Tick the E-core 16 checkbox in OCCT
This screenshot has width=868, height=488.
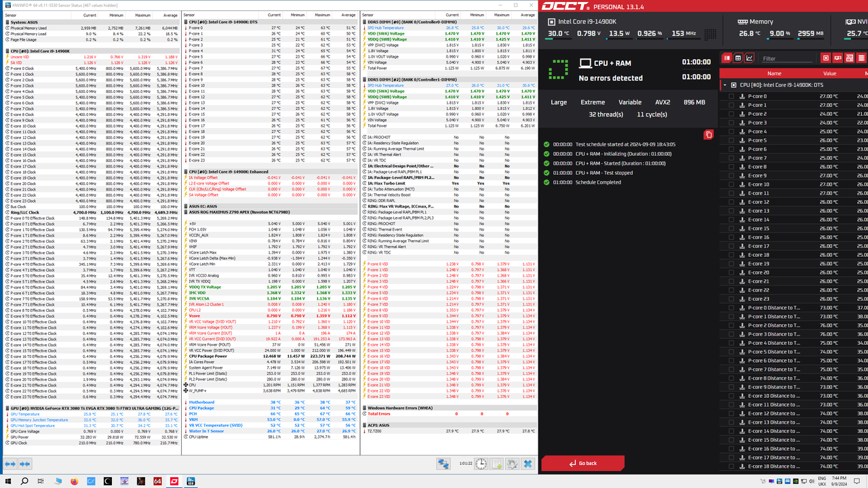click(x=731, y=237)
